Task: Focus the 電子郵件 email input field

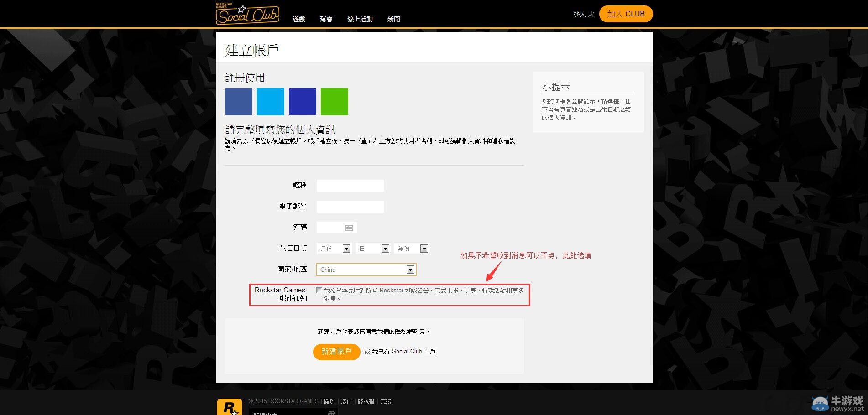Action: [x=350, y=207]
